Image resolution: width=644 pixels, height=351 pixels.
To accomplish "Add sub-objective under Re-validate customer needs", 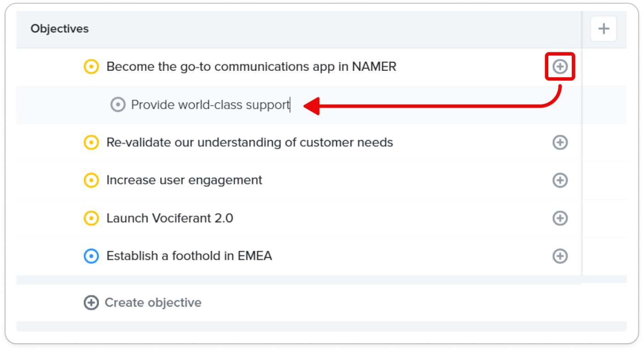I will pyautogui.click(x=560, y=142).
